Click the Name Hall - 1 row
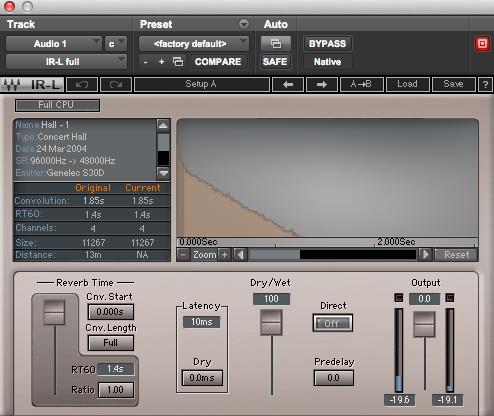This screenshot has width=494, height=416. tap(85, 125)
